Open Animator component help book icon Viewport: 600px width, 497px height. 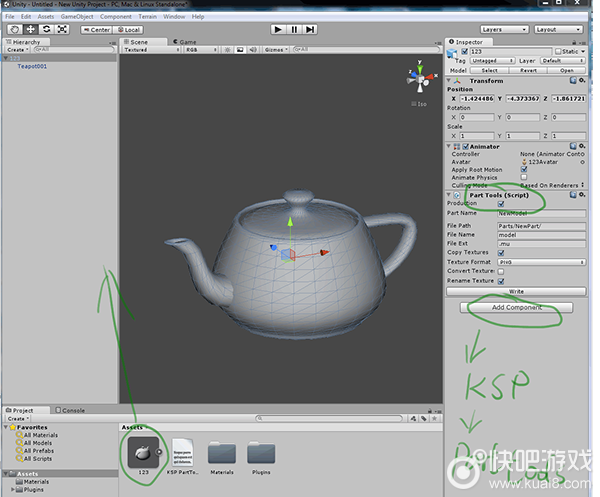[x=573, y=146]
